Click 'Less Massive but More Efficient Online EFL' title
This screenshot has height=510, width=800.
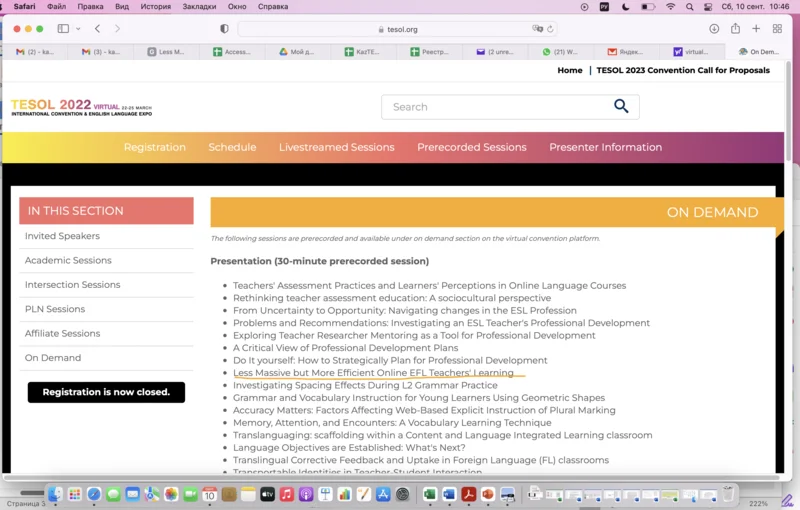coord(373,373)
